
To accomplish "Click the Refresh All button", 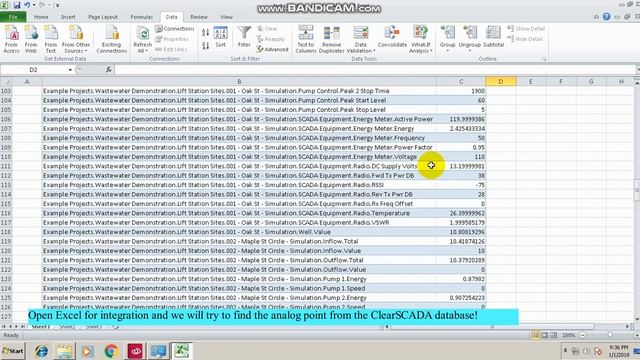I will pyautogui.click(x=142, y=39).
